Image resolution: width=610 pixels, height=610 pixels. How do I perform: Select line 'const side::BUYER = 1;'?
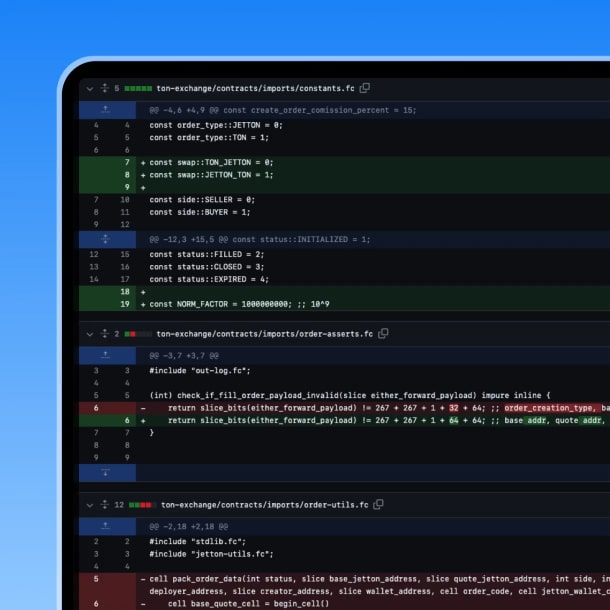point(200,212)
